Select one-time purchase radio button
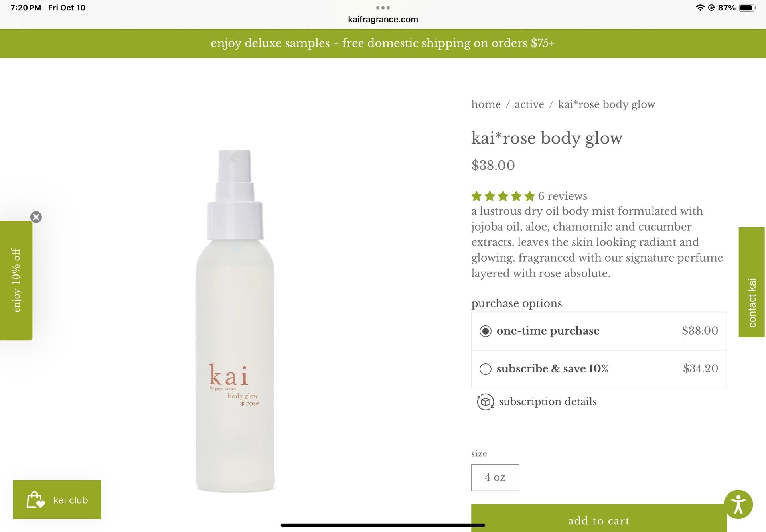Screen dimensions: 766x532 tap(485, 331)
